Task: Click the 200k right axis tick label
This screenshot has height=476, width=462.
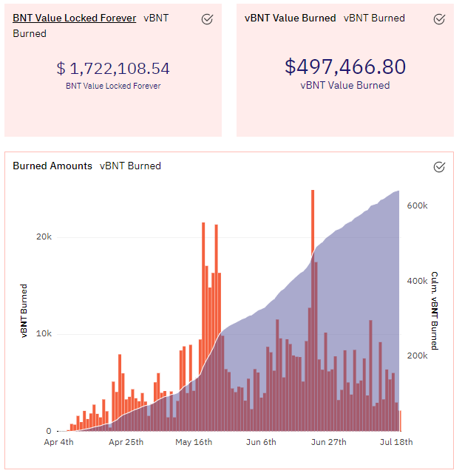Action: [x=417, y=356]
